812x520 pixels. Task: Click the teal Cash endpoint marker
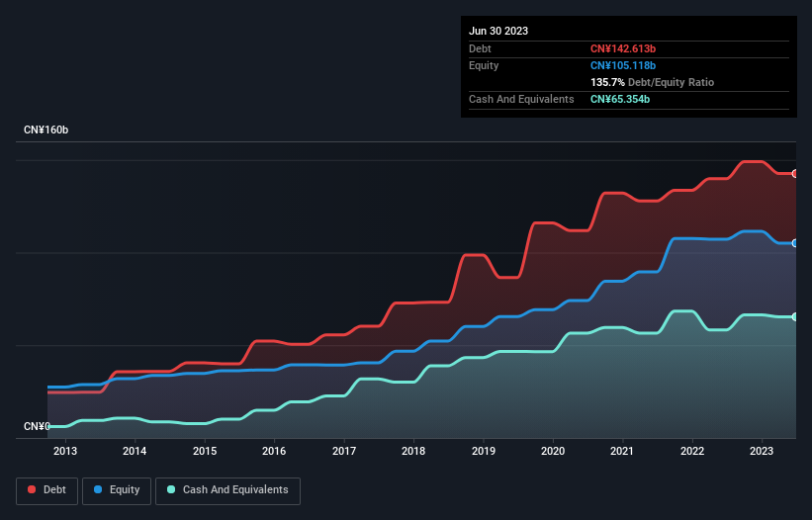click(x=795, y=316)
